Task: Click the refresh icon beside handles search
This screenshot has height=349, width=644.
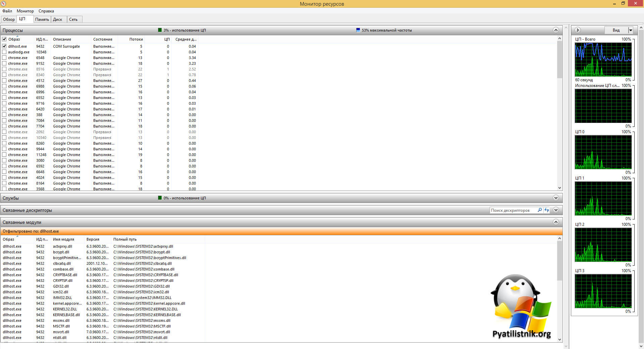Action: pos(547,210)
